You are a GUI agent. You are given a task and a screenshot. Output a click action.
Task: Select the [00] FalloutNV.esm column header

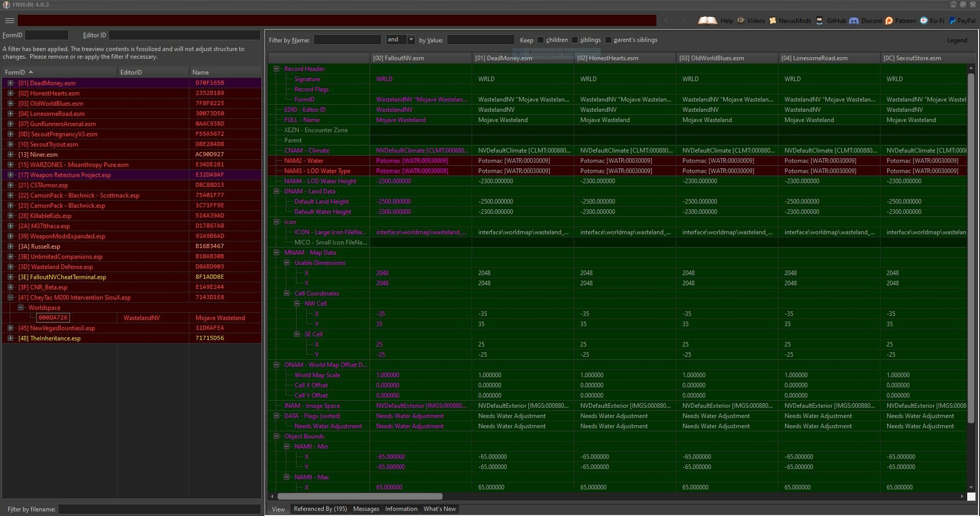[x=421, y=58]
